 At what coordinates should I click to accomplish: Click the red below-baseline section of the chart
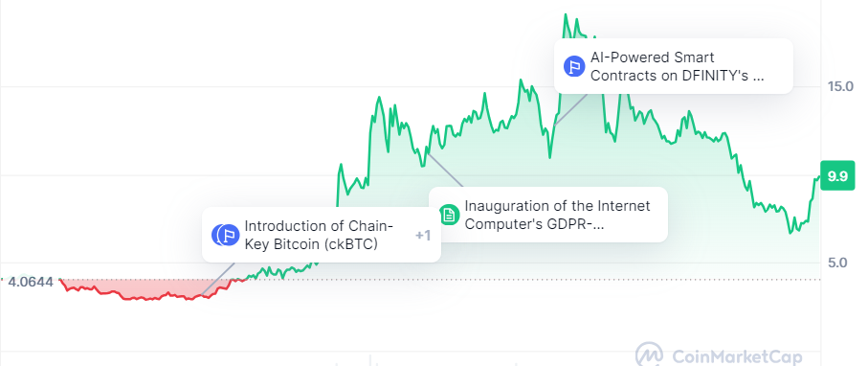[x=149, y=292]
